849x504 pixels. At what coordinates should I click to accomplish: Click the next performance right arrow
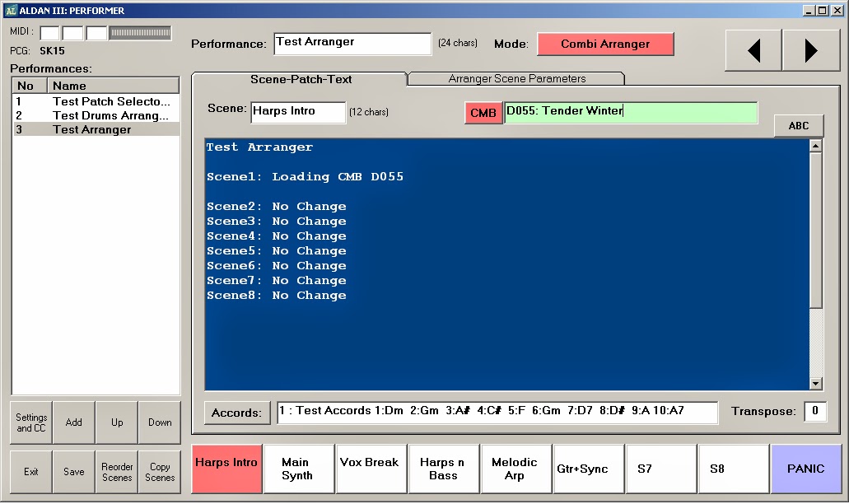(x=811, y=50)
